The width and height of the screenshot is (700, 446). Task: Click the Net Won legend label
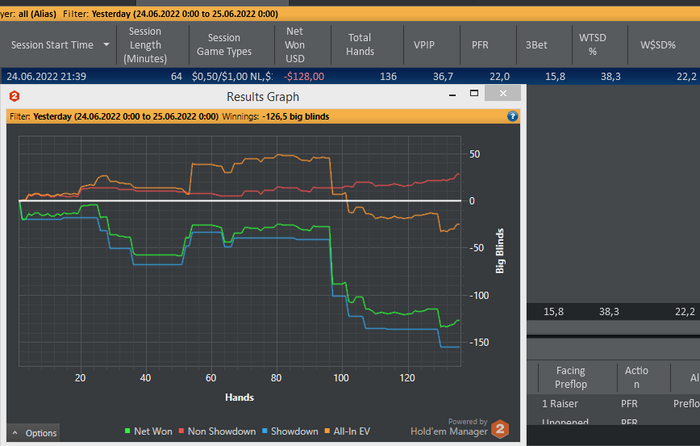point(153,431)
